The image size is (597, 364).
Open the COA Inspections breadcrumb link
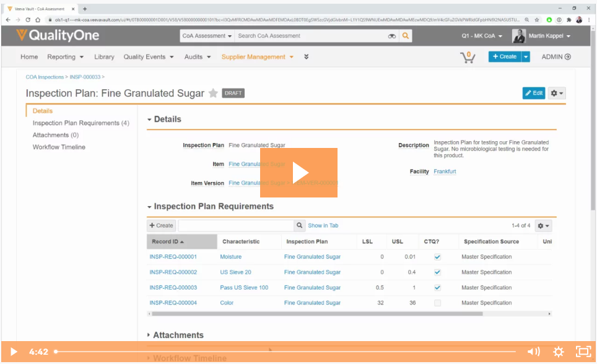click(x=45, y=77)
